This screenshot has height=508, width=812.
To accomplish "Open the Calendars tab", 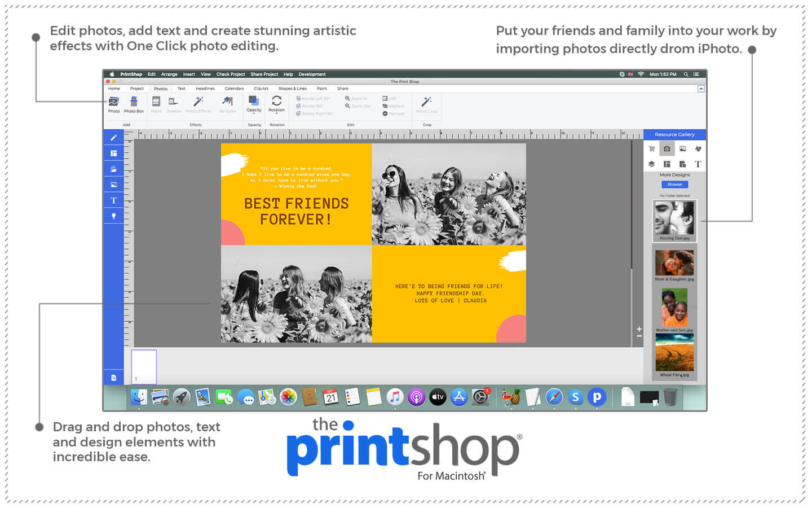I will pos(235,89).
